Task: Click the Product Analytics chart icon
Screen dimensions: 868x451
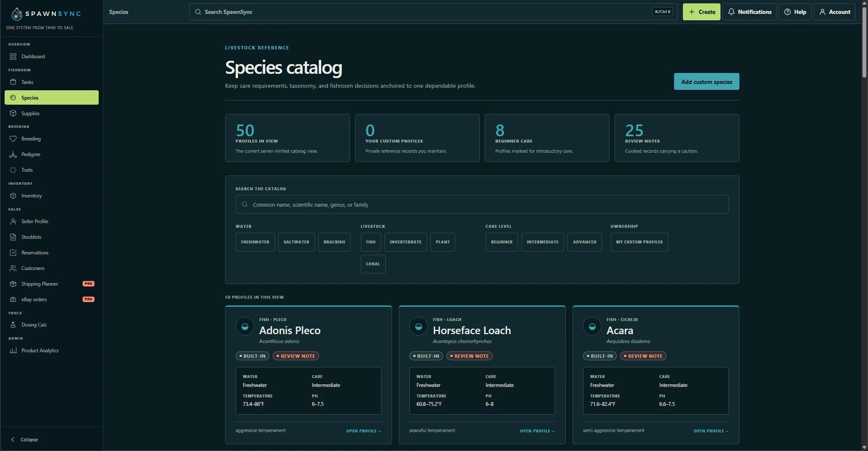Action: click(x=13, y=351)
